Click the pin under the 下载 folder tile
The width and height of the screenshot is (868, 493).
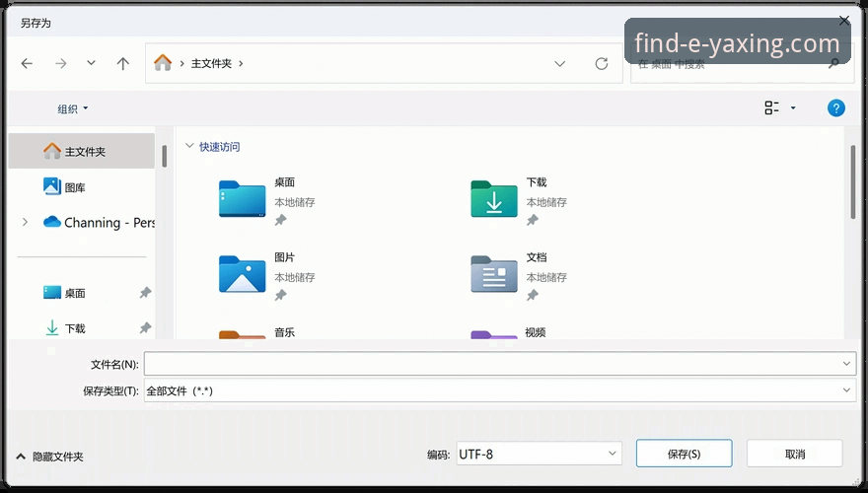tap(532, 220)
